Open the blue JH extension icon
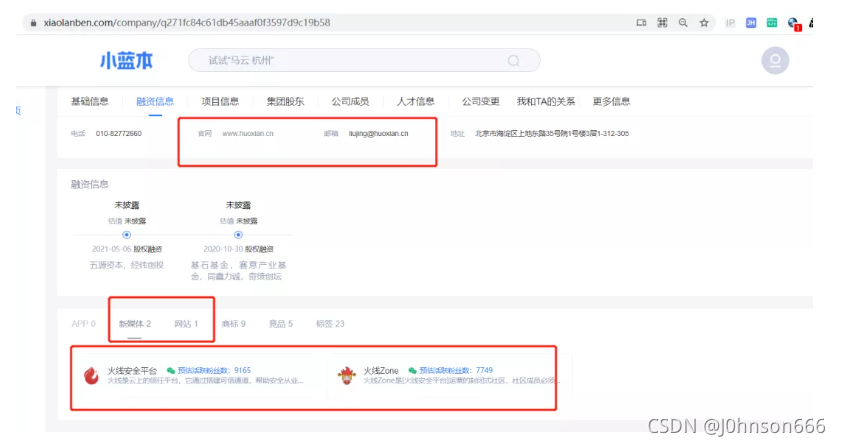The width and height of the screenshot is (841, 446). click(x=751, y=23)
